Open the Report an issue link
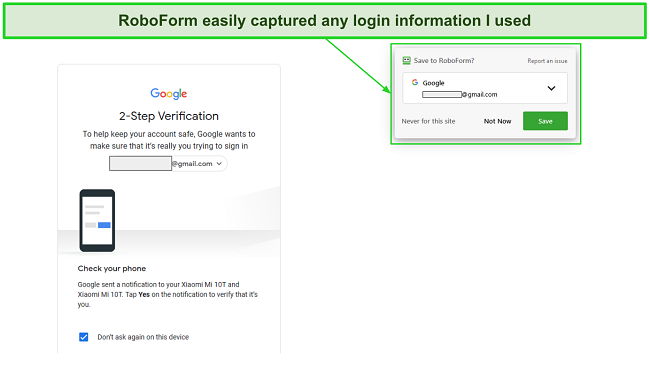 click(x=547, y=61)
